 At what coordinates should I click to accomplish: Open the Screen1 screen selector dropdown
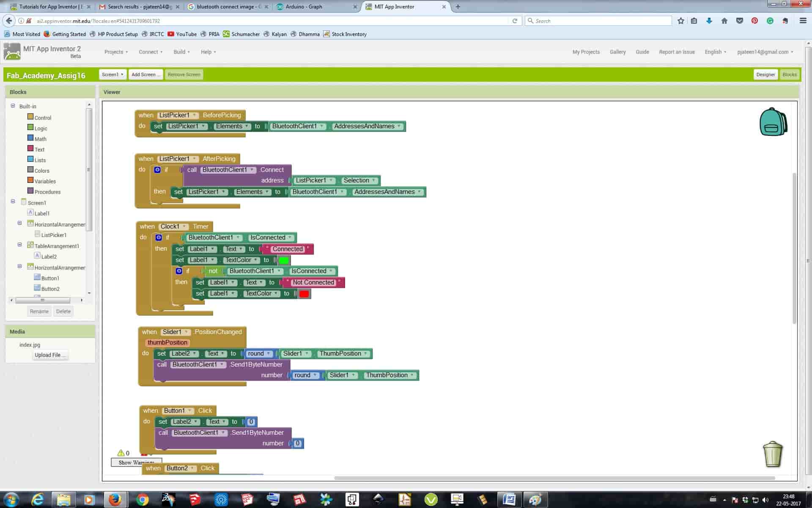(112, 75)
